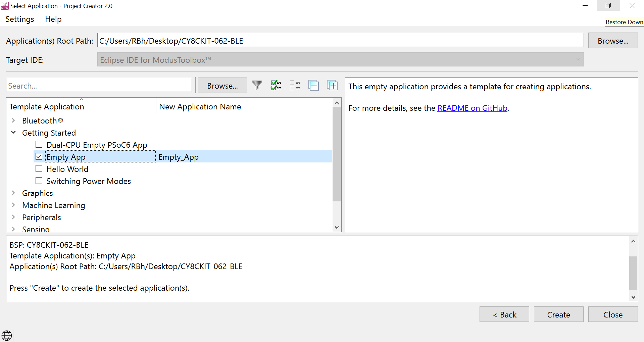Check the Hello World checkbox

[x=39, y=169]
